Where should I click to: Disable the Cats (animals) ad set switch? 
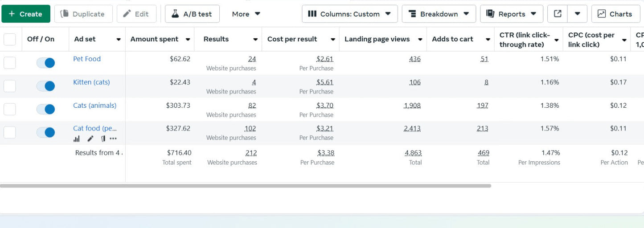pos(45,109)
